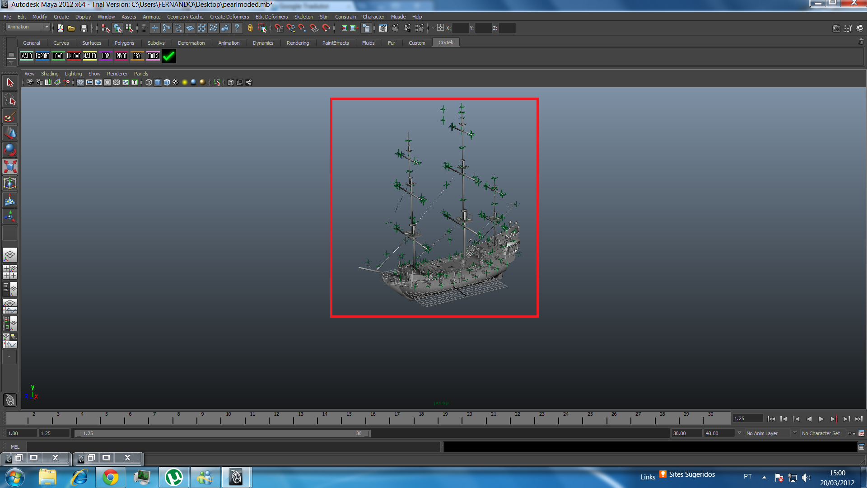868x488 pixels.
Task: Click the VALID shelf button
Action: (27, 56)
